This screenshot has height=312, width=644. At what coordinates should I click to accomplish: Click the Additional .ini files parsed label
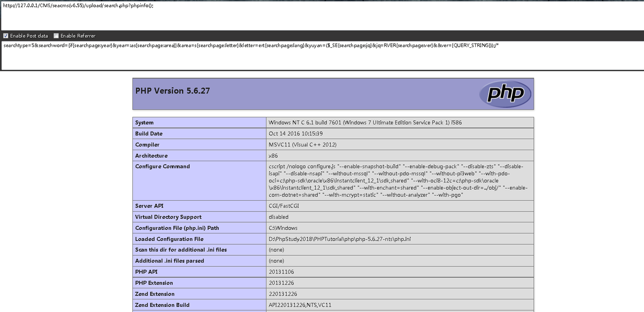pos(169,261)
